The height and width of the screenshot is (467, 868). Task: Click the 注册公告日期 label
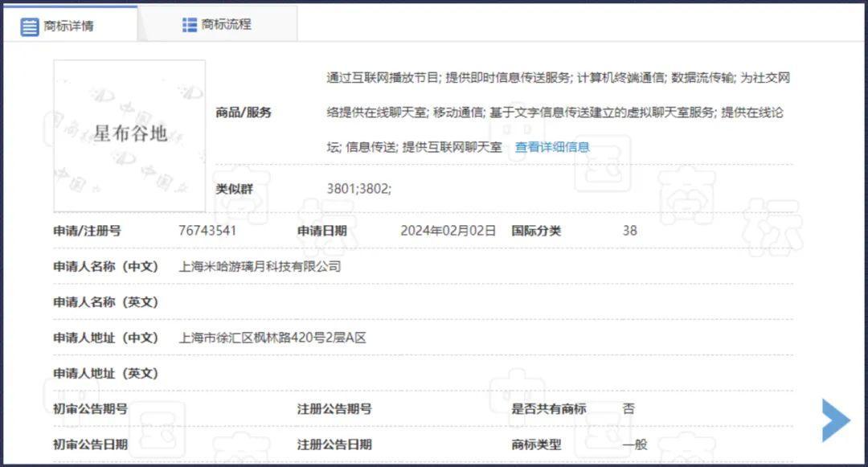[x=334, y=444]
